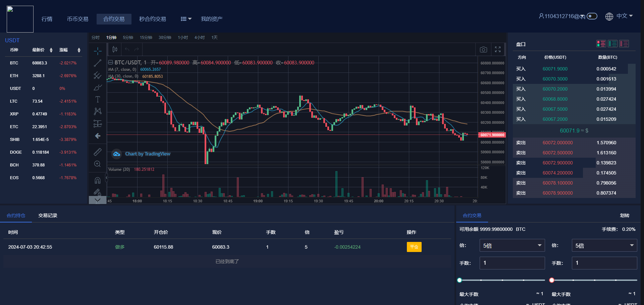Expand the list menu in navigation bar
The height and width of the screenshot is (305, 644).
pos(186,19)
